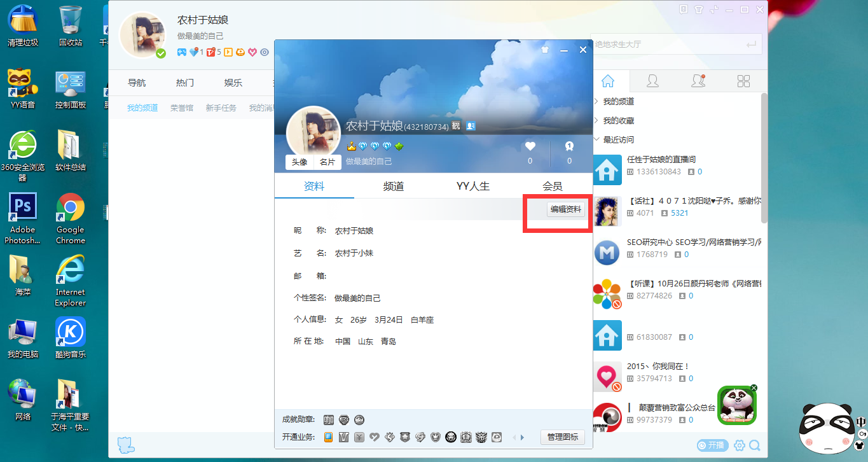
Task: Click the settings gear icon at bottom right
Action: tap(740, 445)
